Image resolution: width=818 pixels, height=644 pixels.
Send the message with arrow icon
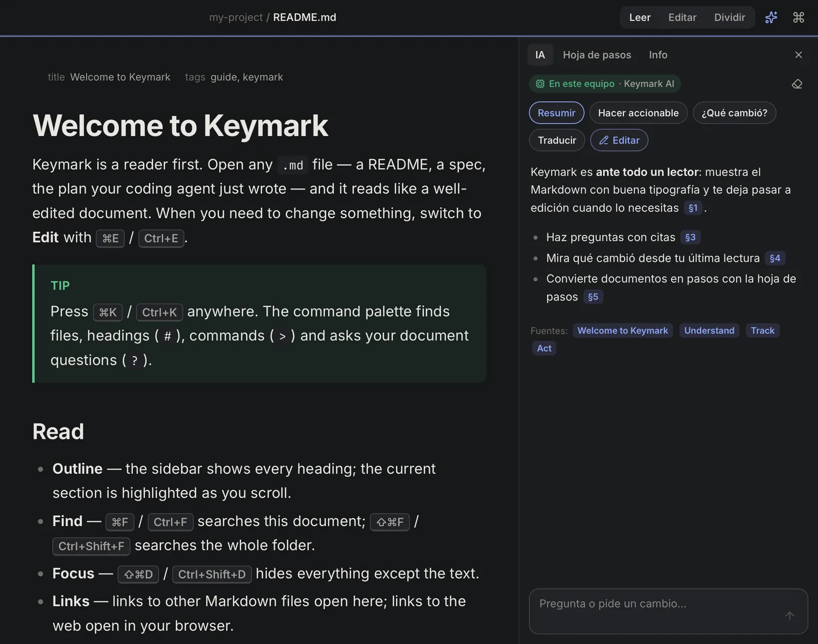coord(790,616)
